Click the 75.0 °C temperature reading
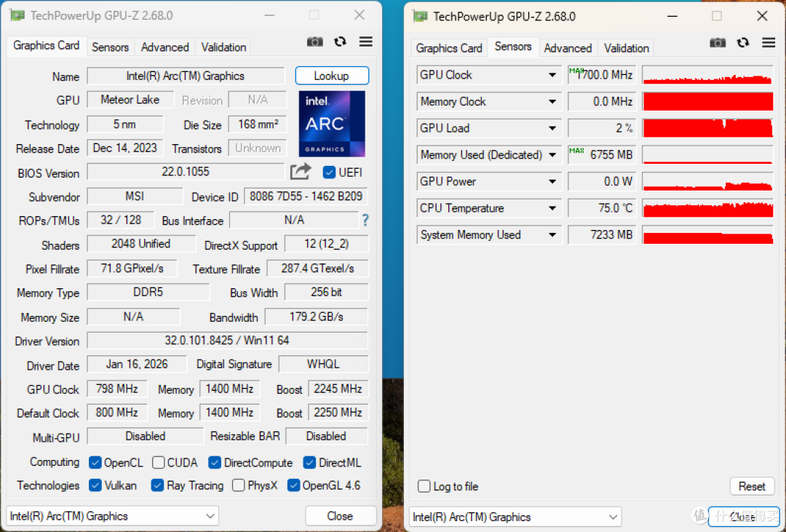This screenshot has width=786, height=532. [602, 208]
